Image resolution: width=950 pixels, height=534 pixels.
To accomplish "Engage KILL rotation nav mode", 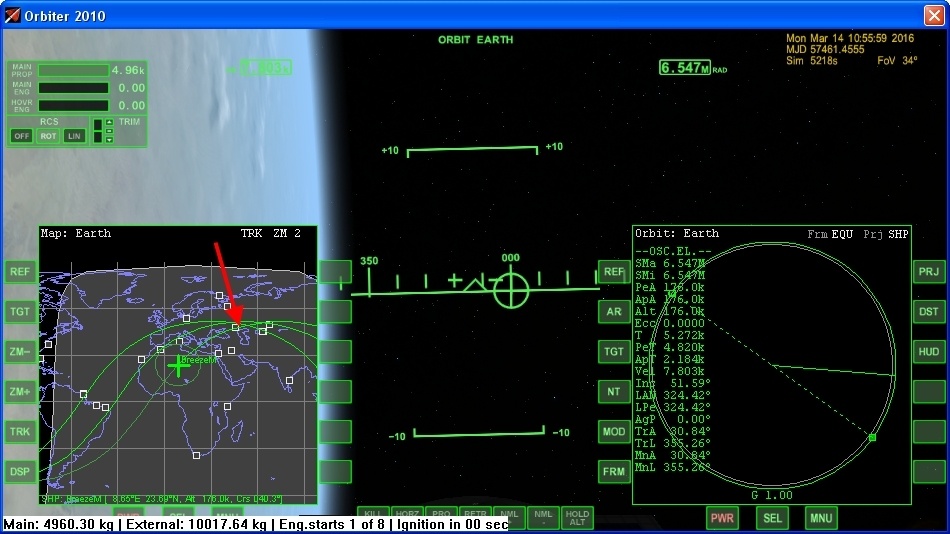I will pos(373,517).
